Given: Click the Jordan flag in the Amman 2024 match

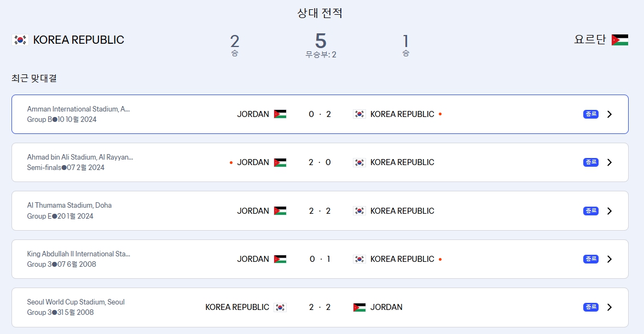Looking at the screenshot, I should pyautogui.click(x=279, y=114).
